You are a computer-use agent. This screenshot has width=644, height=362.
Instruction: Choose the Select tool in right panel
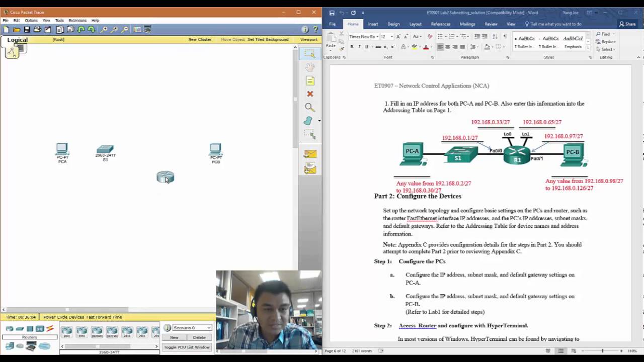pyautogui.click(x=310, y=54)
